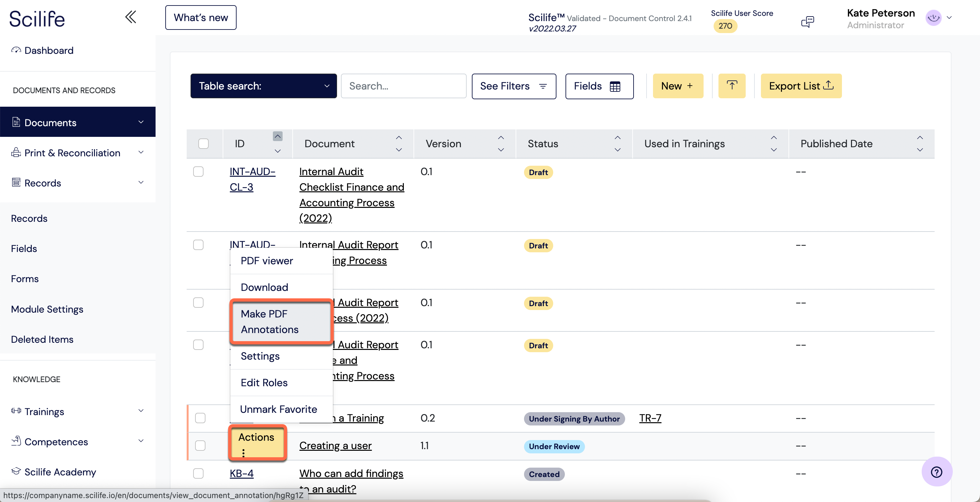Screen dimensions: 980x502
Task: Click the Scilife logo
Action: click(x=37, y=19)
